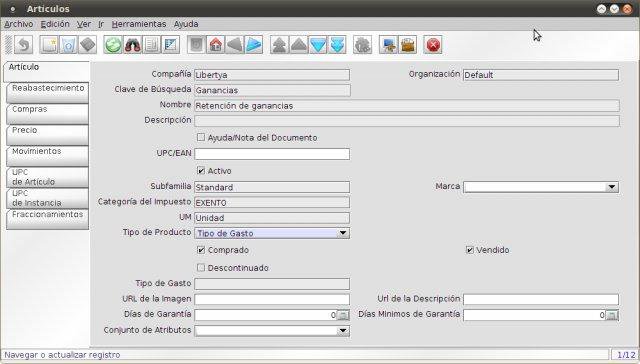Click the empty Descripción field
The width and height of the screenshot is (640, 364).
click(407, 121)
